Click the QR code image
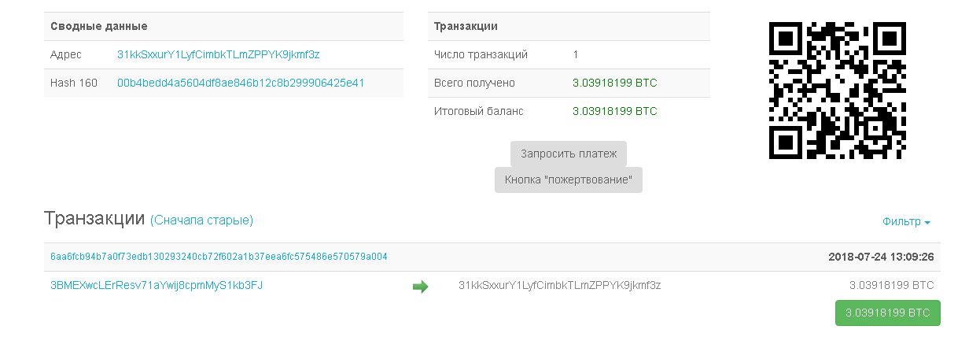The height and width of the screenshot is (337, 980). coord(837,91)
